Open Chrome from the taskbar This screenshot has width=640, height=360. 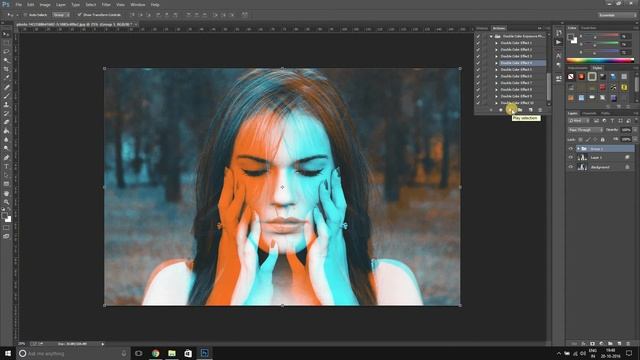[155, 353]
